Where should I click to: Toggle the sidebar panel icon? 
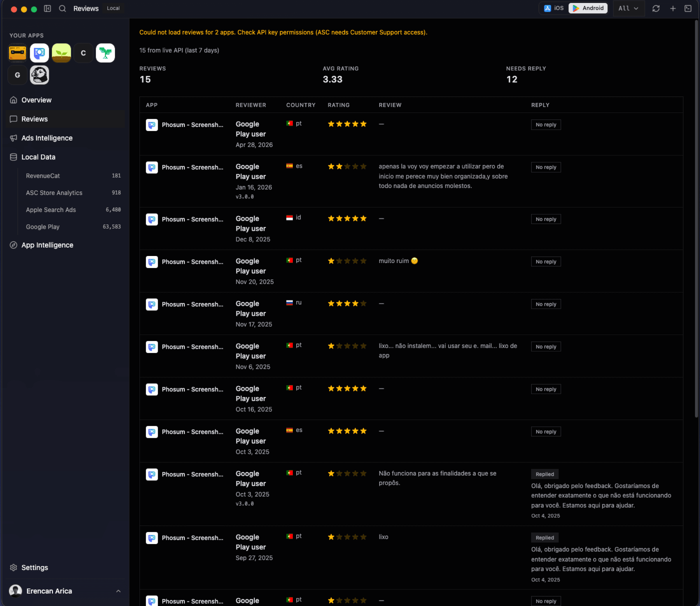point(47,8)
